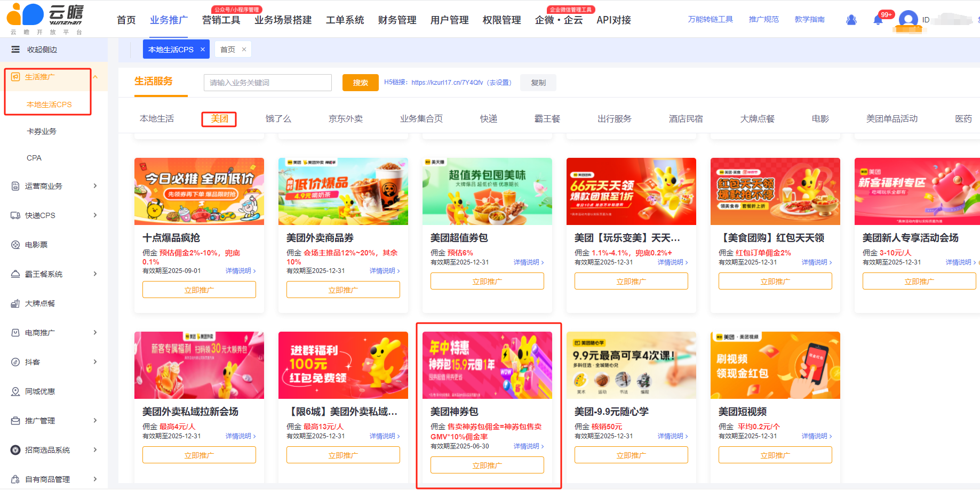Viewport: 980px width, 490px height.
Task: Click the 进群福利100元红包 banner thumbnail
Action: tap(343, 365)
